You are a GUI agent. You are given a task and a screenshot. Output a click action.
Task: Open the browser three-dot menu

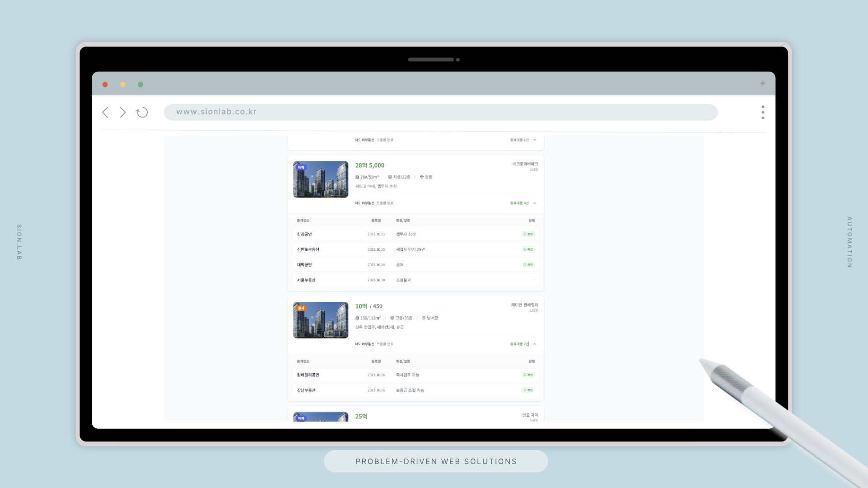[x=763, y=113]
